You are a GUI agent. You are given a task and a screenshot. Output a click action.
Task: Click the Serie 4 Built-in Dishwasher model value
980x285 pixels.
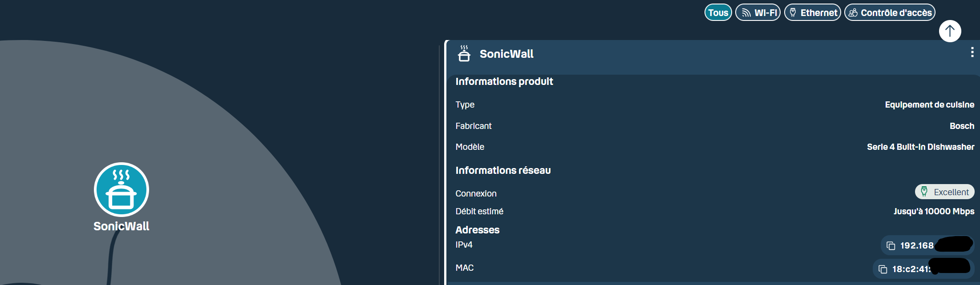pyautogui.click(x=920, y=147)
